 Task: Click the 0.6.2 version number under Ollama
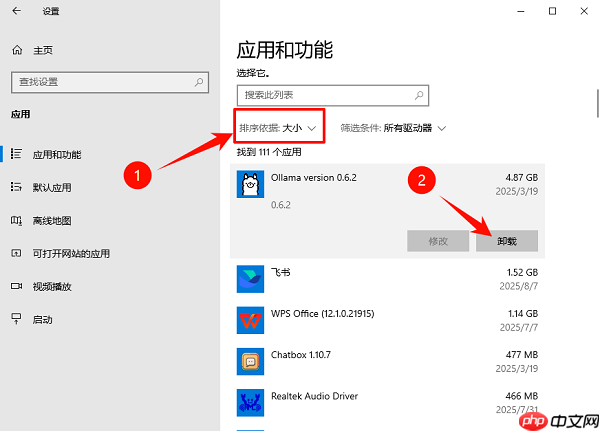pyautogui.click(x=281, y=205)
